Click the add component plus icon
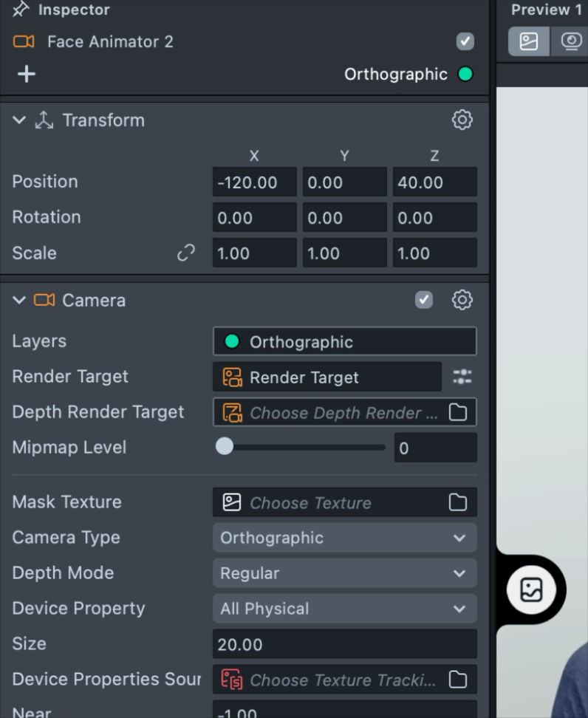The width and height of the screenshot is (588, 718). pos(27,74)
